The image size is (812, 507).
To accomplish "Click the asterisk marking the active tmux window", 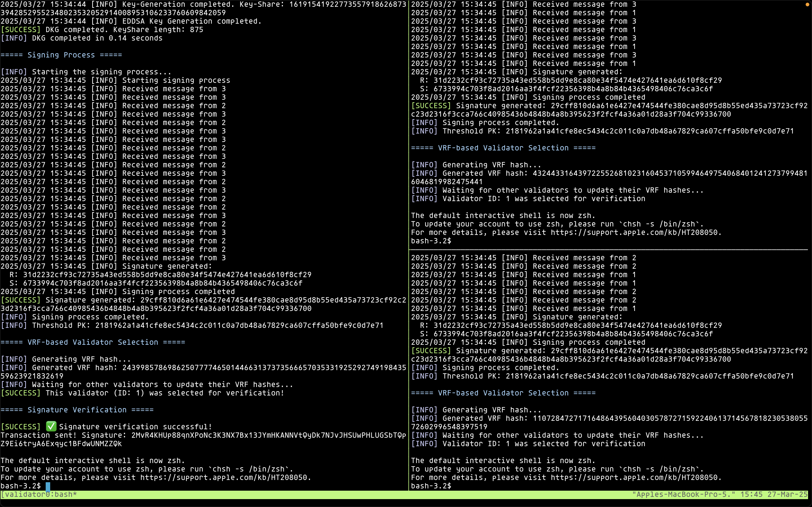I will point(74,494).
